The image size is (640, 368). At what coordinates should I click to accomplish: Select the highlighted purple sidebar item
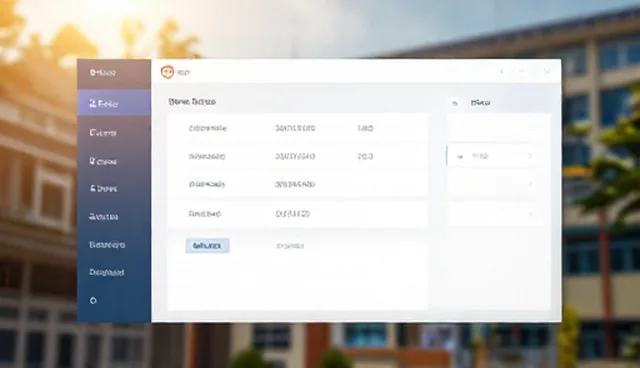114,103
